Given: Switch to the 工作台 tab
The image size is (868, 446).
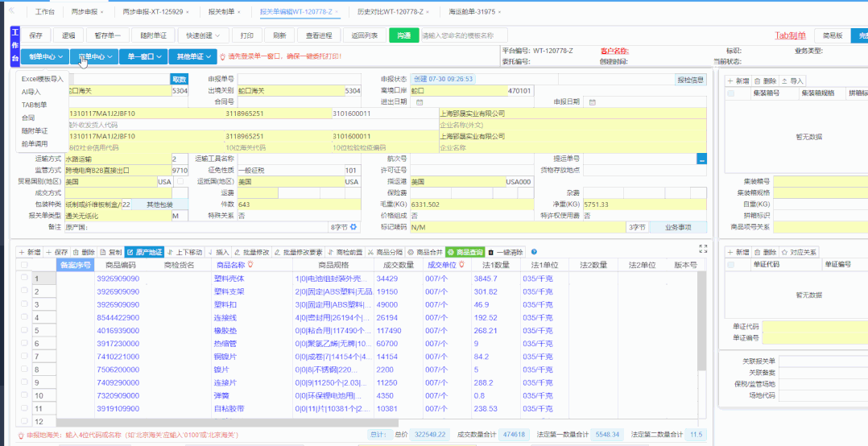Looking at the screenshot, I should pyautogui.click(x=45, y=11).
